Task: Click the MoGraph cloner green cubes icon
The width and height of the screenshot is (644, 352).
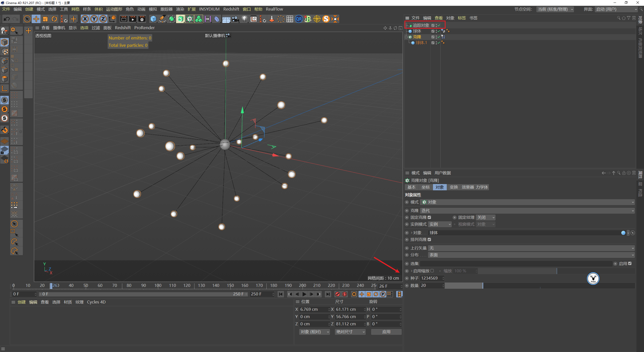Action: (x=199, y=19)
